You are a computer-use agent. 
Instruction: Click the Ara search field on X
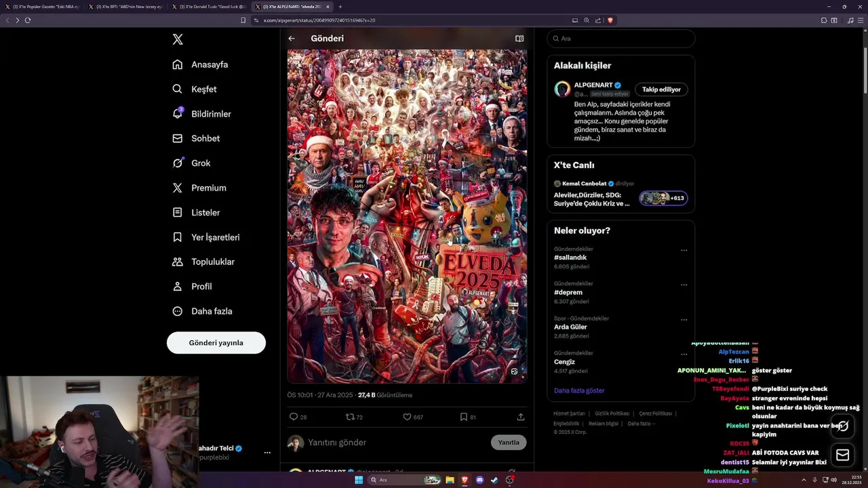coord(621,39)
